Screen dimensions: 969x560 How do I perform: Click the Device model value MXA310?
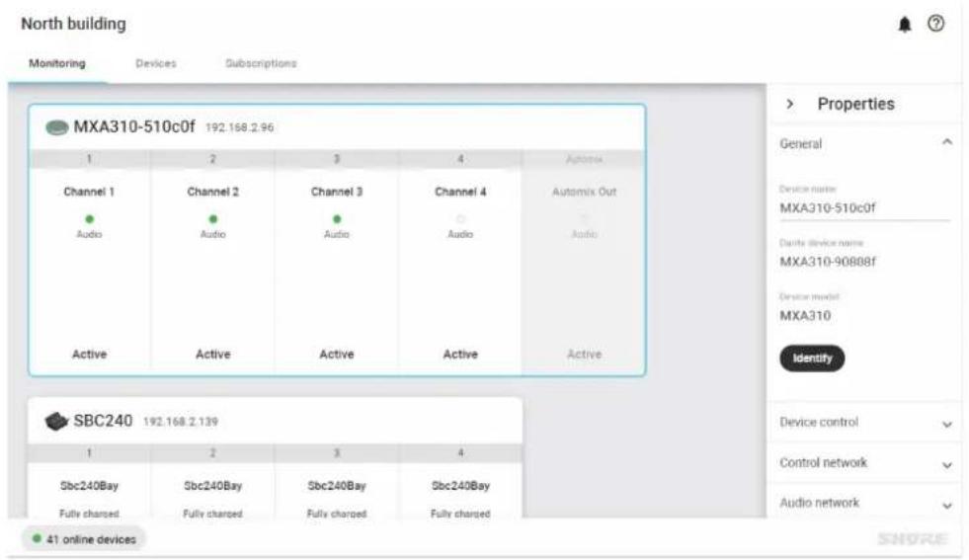(x=805, y=316)
